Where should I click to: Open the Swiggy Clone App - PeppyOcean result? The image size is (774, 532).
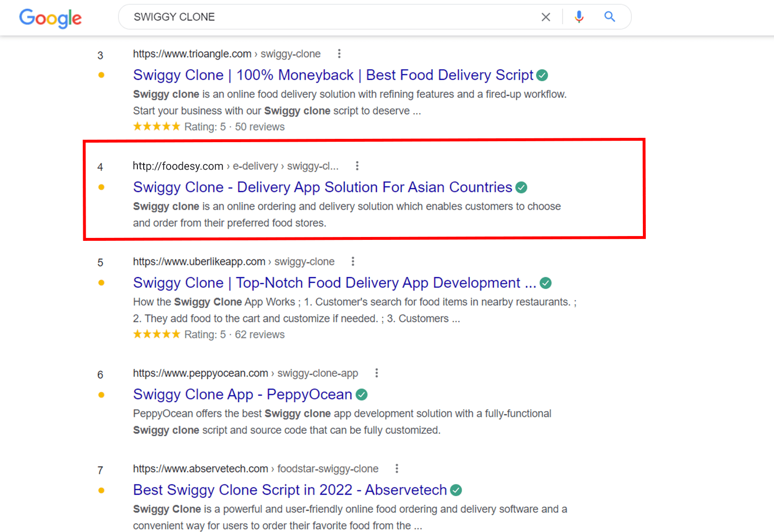242,394
